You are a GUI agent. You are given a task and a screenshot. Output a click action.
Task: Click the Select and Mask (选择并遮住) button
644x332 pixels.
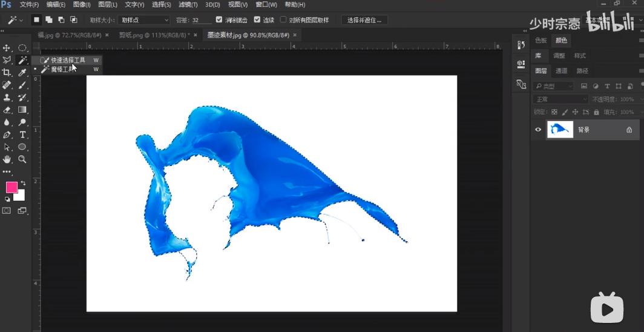click(x=364, y=20)
